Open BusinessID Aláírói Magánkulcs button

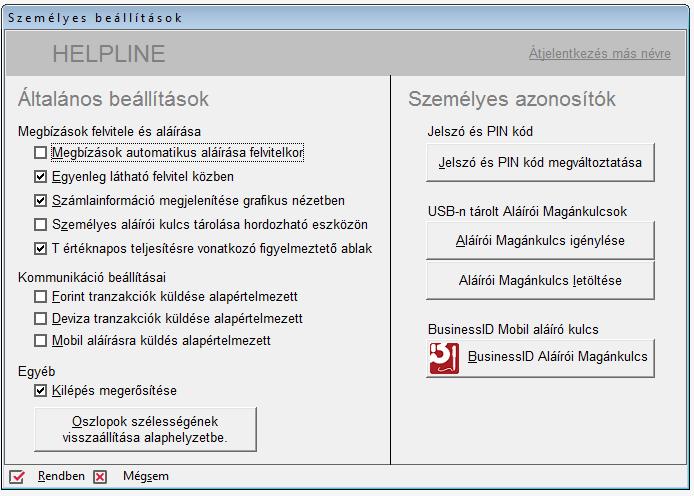pos(540,358)
